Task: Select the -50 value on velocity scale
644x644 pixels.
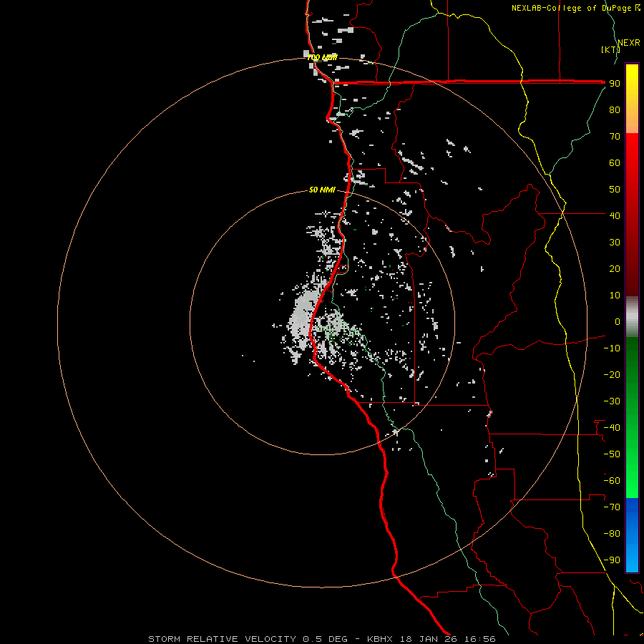Action: tap(612, 454)
